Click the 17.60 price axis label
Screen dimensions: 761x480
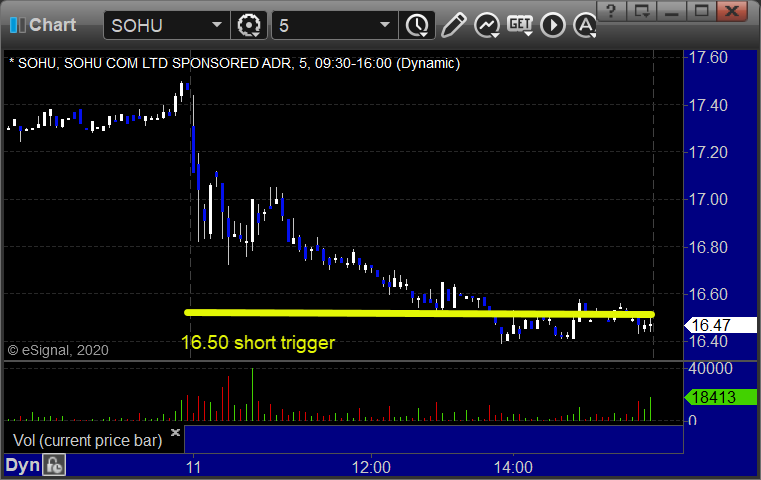(x=708, y=57)
